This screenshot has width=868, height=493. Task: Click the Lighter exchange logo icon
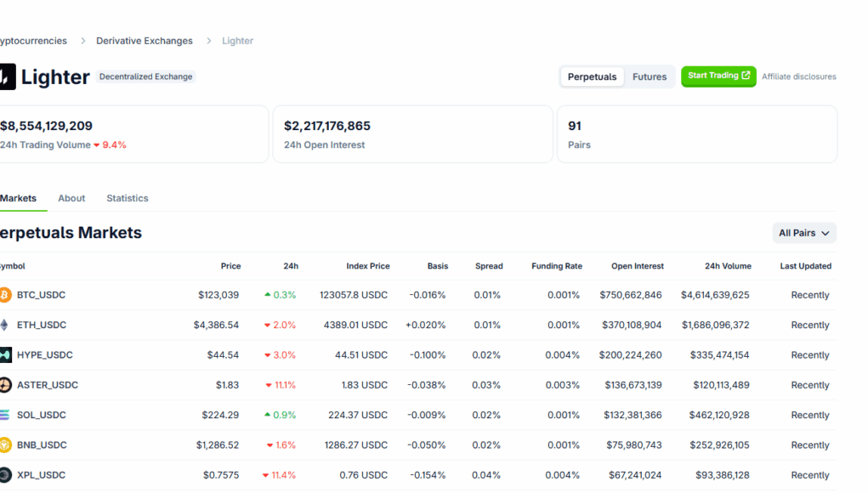[7, 76]
